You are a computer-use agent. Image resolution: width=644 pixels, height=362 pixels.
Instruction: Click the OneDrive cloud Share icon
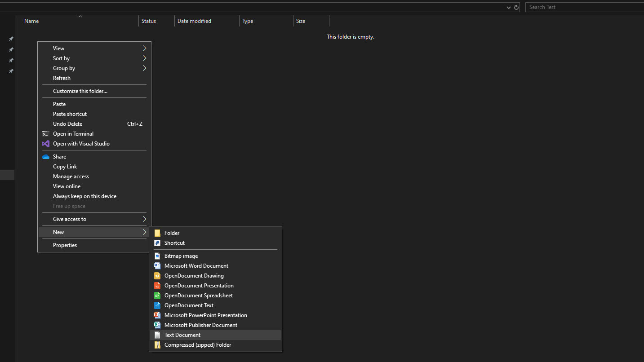click(x=45, y=157)
